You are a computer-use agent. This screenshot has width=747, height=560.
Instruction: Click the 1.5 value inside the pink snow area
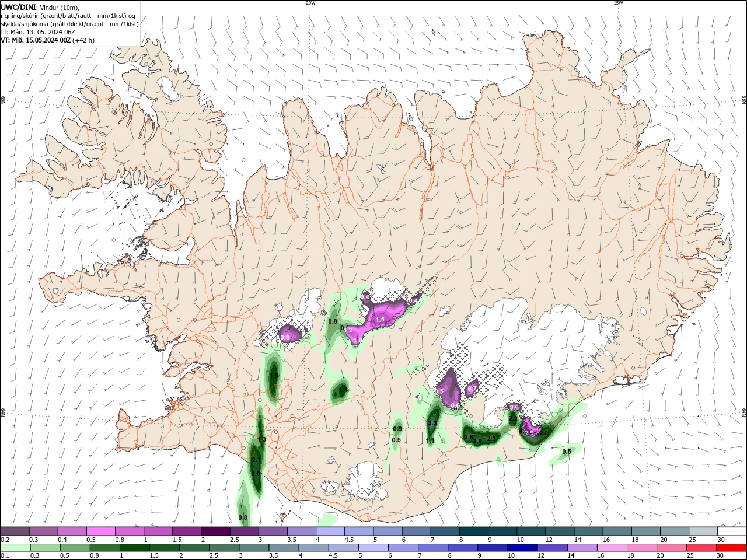[380, 320]
